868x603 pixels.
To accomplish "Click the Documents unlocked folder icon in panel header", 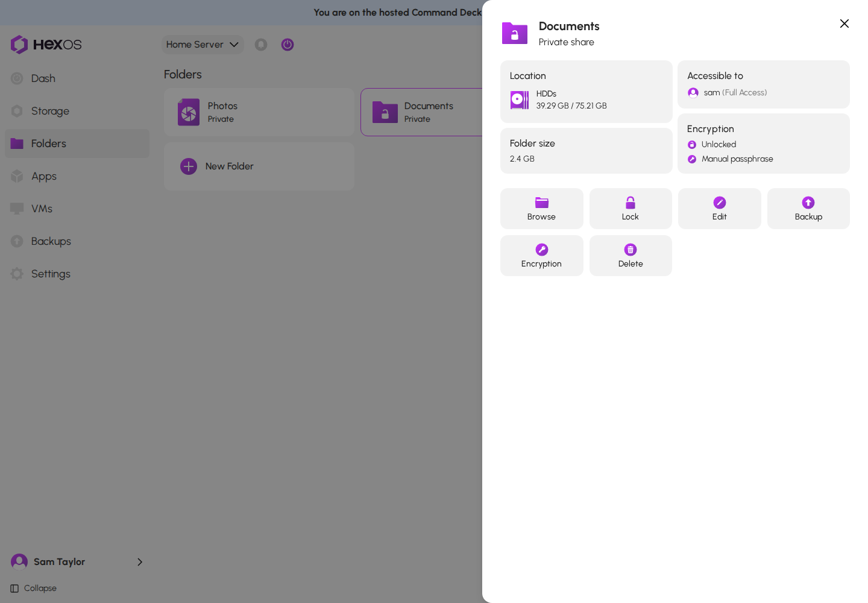I will pos(515,33).
